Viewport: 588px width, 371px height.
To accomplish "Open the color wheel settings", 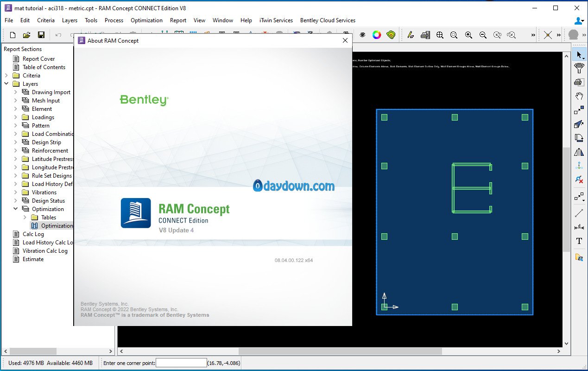I will pos(377,35).
